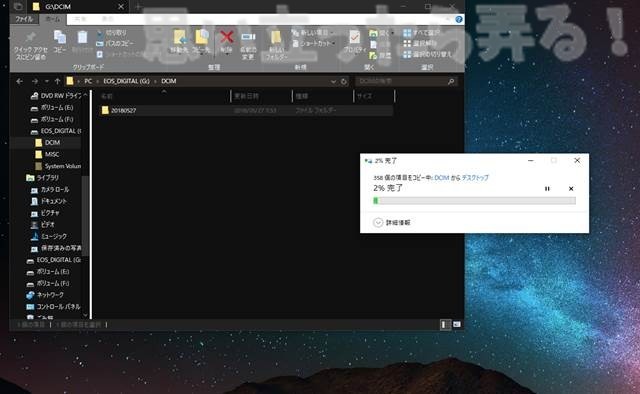Select ビデオ in the navigation tree
This screenshot has width=640, height=394.
pos(43,225)
